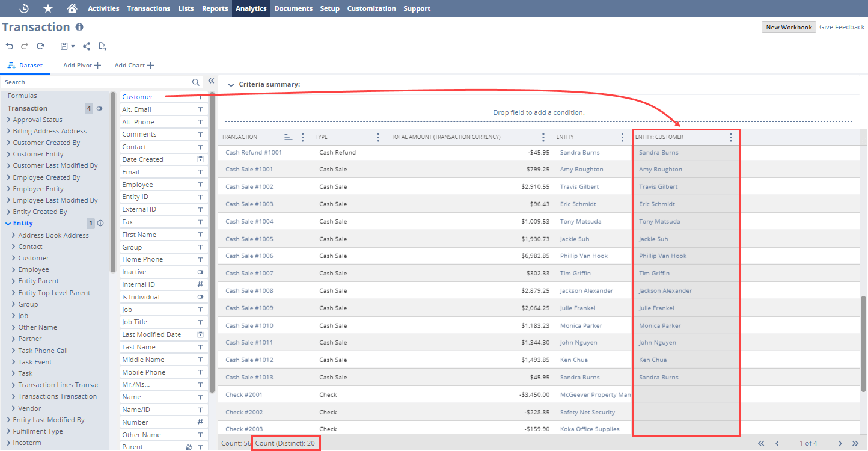Click the New Workbook button
Screen dimensions: 868x451
click(789, 27)
